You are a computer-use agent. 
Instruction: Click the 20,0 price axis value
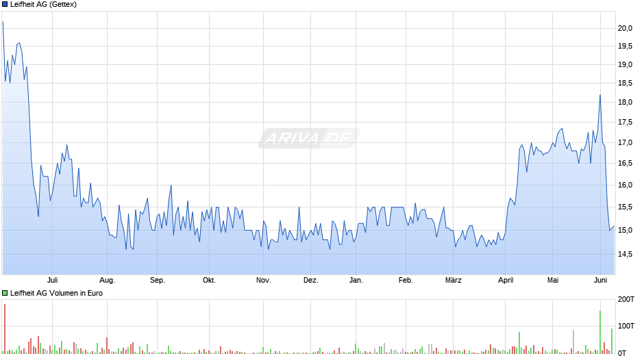pyautogui.click(x=625, y=28)
